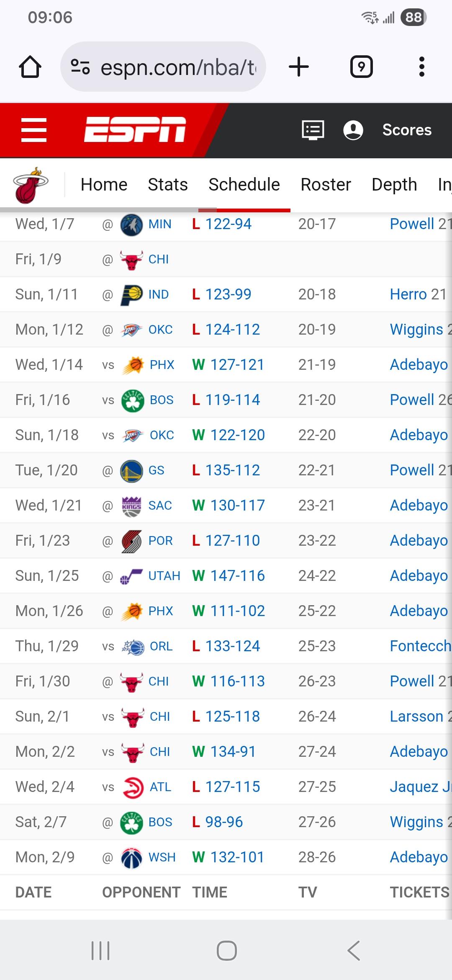Open the Depth chart tab
Image resolution: width=452 pixels, height=980 pixels.
(x=394, y=185)
